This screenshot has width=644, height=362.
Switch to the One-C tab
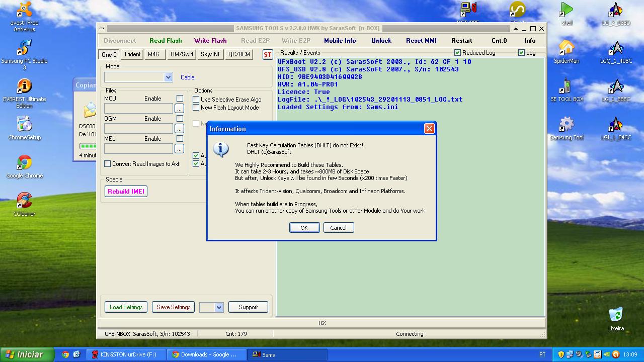click(109, 54)
